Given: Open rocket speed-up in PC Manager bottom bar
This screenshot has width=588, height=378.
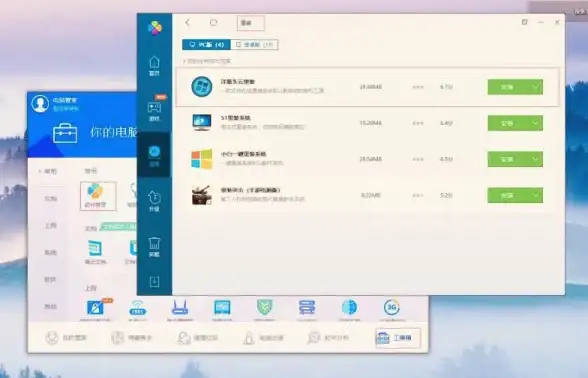Looking at the screenshot, I should click(x=263, y=338).
